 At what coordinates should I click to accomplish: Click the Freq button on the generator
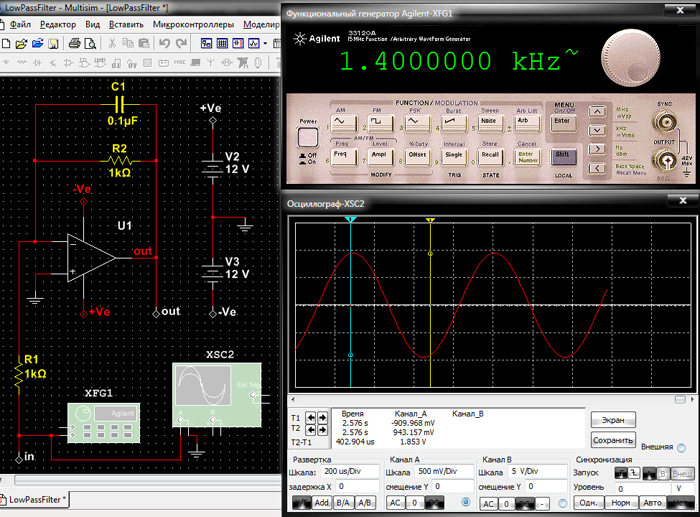[343, 156]
